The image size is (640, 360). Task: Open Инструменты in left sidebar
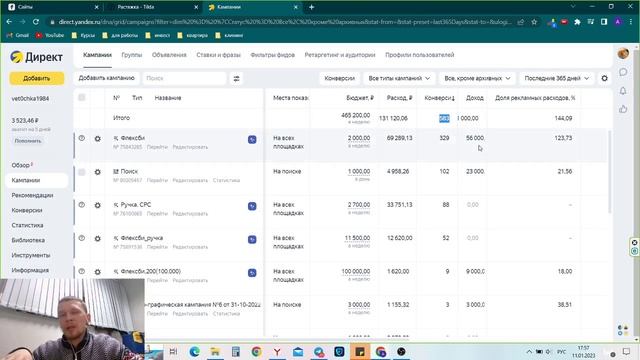click(x=31, y=255)
